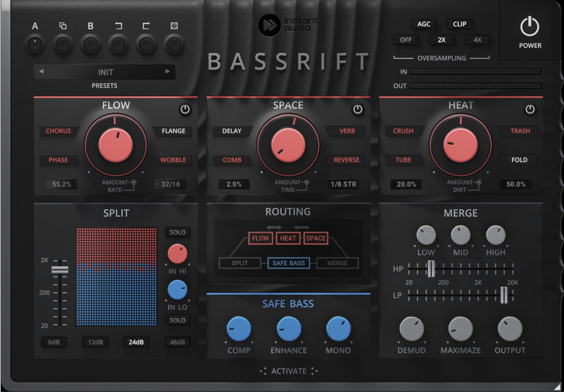Select preset slot B button
Screen dimensions: 564x392
click(90, 44)
